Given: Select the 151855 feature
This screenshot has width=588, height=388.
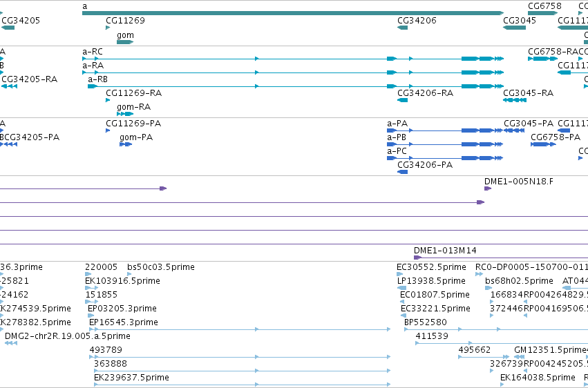Looking at the screenshot, I should tap(91, 302).
